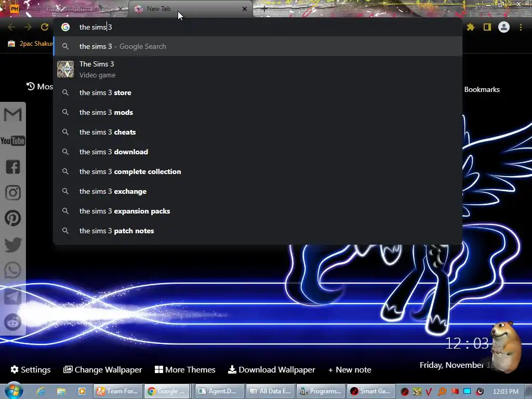Switch to Google Chrome taskbar window
Image resolution: width=532 pixels, height=399 pixels.
(x=167, y=391)
